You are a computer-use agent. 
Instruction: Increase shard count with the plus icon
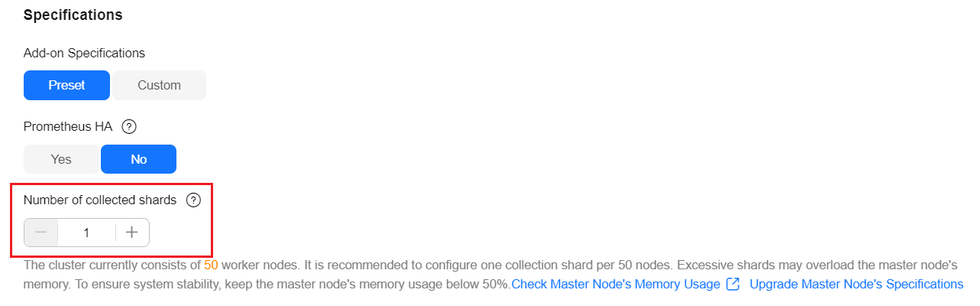click(x=132, y=233)
